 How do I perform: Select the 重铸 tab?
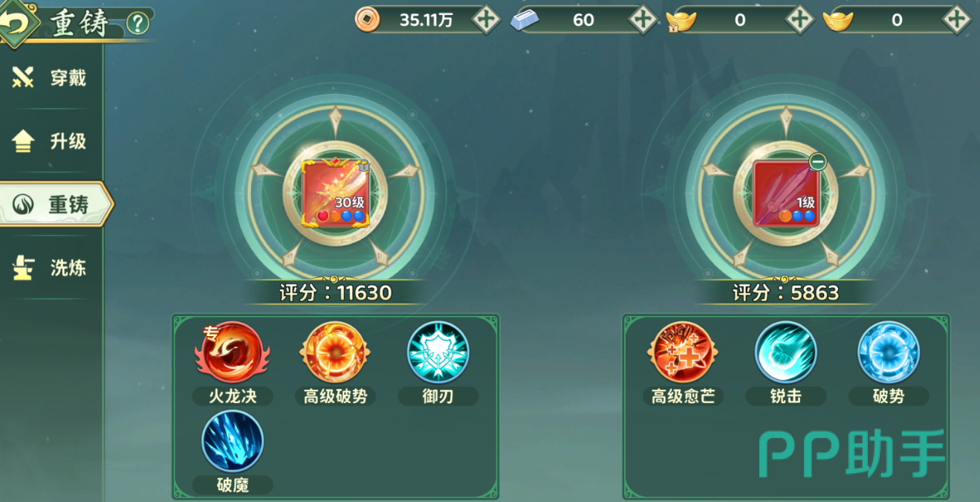pos(55,205)
